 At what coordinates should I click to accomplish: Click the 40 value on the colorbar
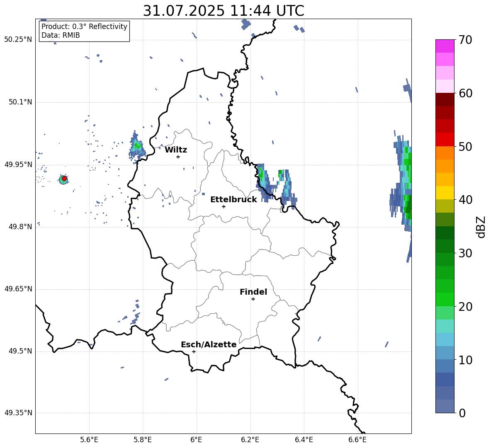(465, 200)
